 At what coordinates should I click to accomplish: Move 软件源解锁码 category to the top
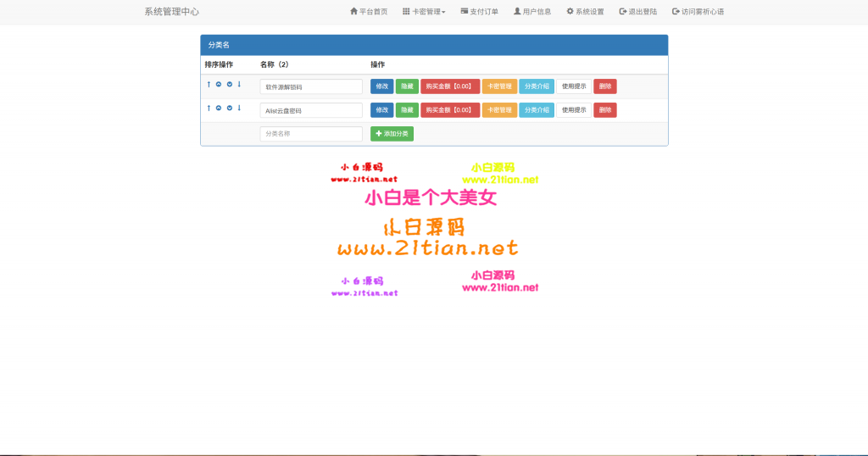click(x=209, y=85)
